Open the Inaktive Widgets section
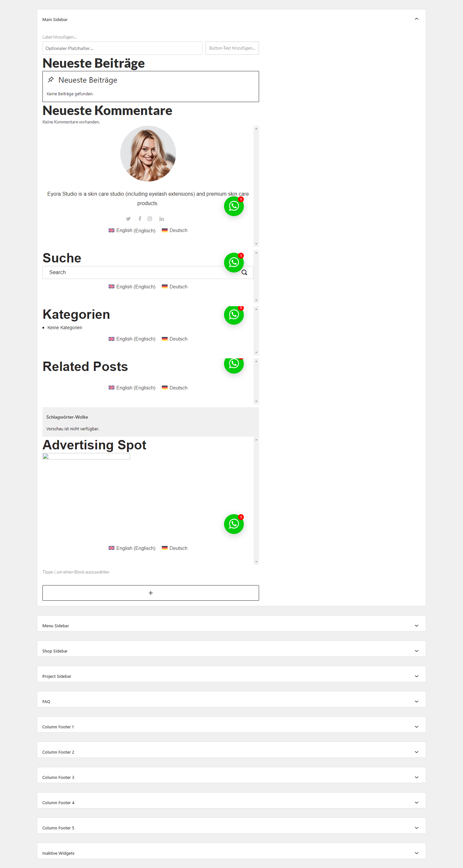Image resolution: width=463 pixels, height=868 pixels. [231, 853]
